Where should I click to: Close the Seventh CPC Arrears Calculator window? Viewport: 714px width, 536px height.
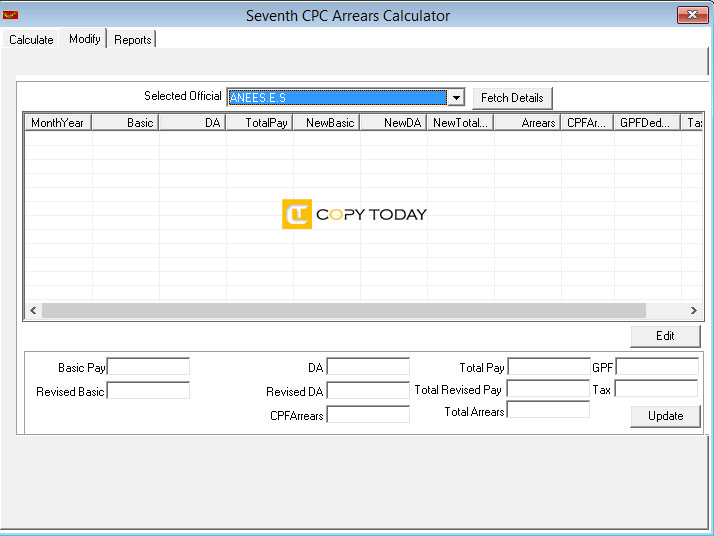692,15
